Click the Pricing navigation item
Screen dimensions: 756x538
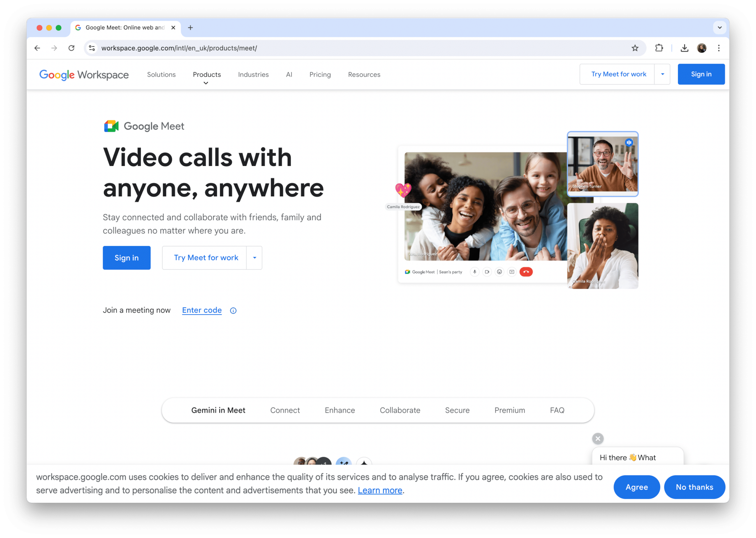(x=320, y=74)
